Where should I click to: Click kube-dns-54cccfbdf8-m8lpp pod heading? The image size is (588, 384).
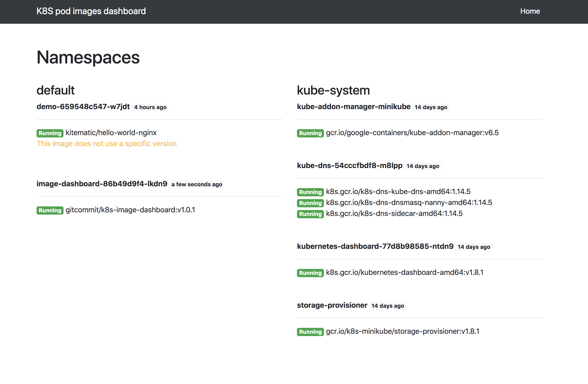click(350, 166)
